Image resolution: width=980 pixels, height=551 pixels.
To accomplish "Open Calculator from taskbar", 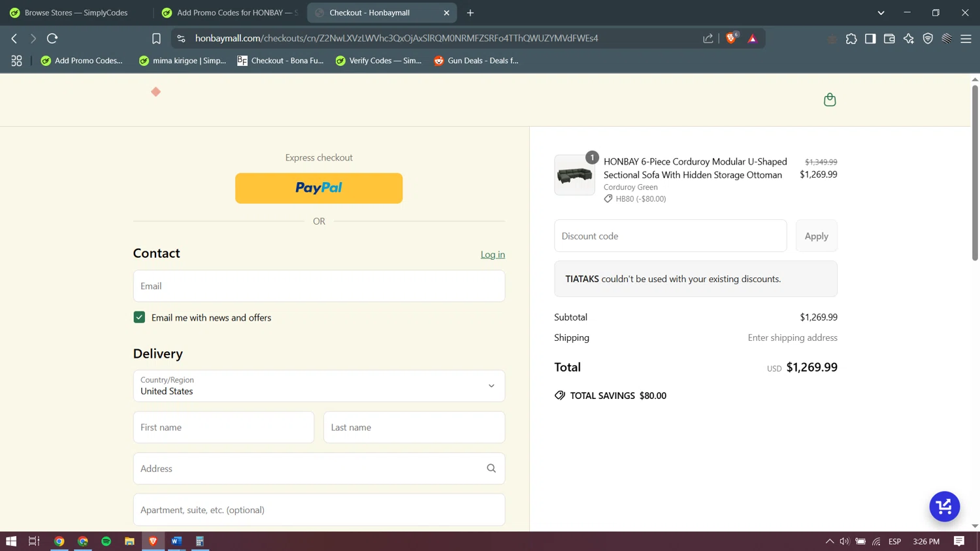I will (x=200, y=541).
